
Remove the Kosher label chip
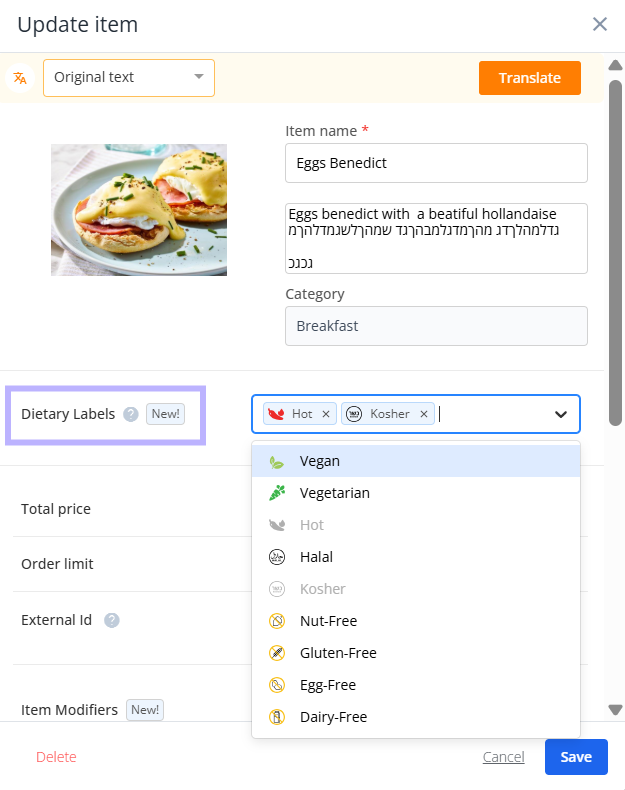point(424,414)
